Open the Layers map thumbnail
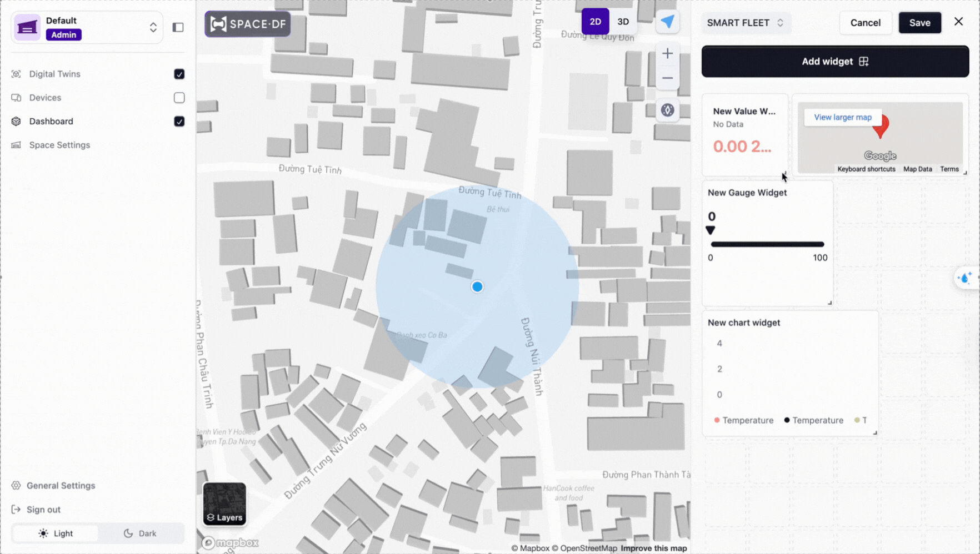The width and height of the screenshot is (980, 554). coord(224,503)
